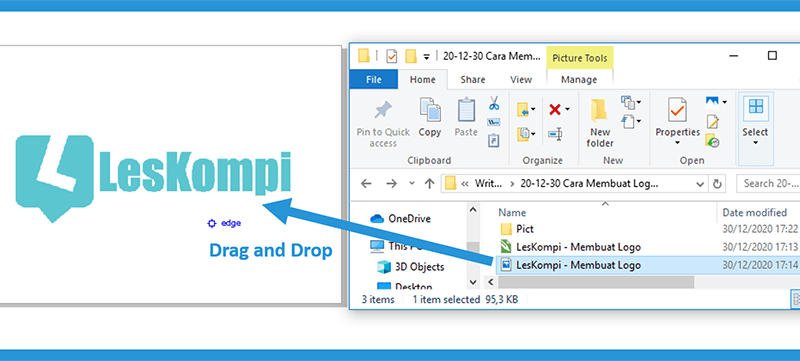This screenshot has width=800, height=361.
Task: Click the Search folder input field
Action: pos(768,184)
